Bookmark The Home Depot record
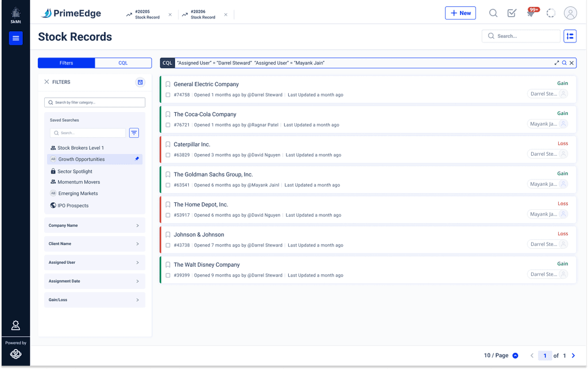 168,205
